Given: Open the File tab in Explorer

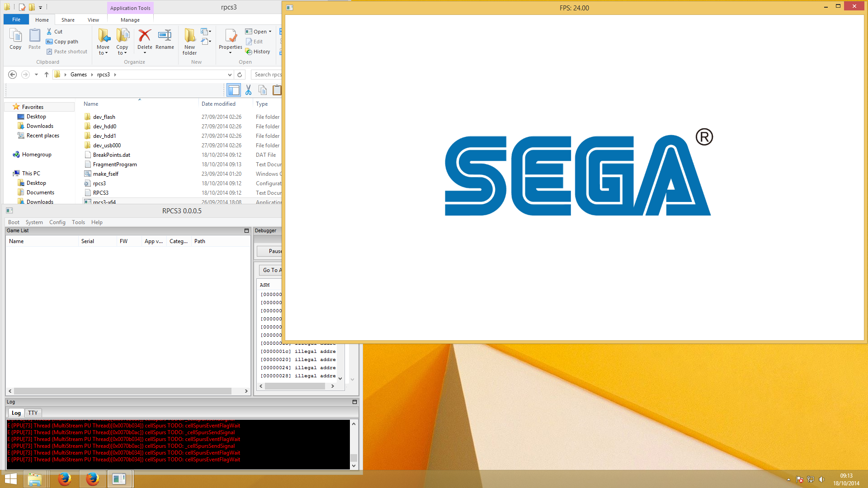Looking at the screenshot, I should (x=16, y=19).
